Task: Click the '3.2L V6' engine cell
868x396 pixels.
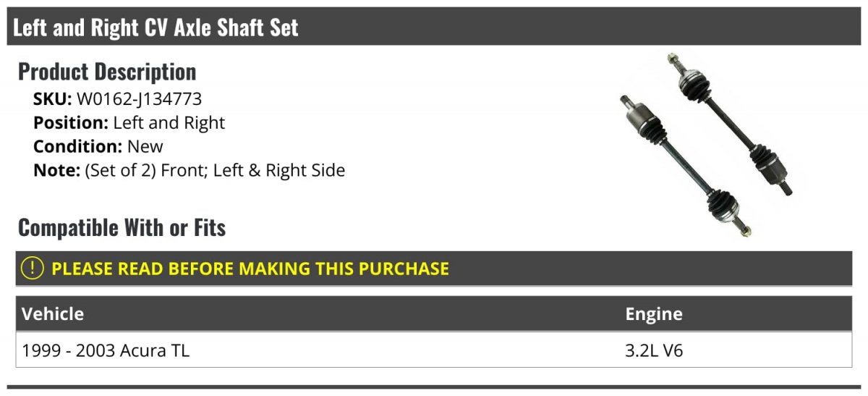Action: pos(654,351)
